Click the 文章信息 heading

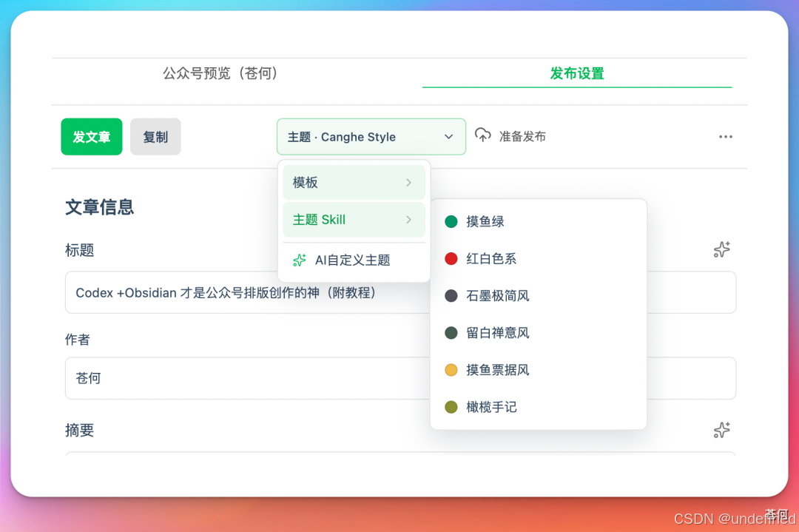pyautogui.click(x=100, y=207)
